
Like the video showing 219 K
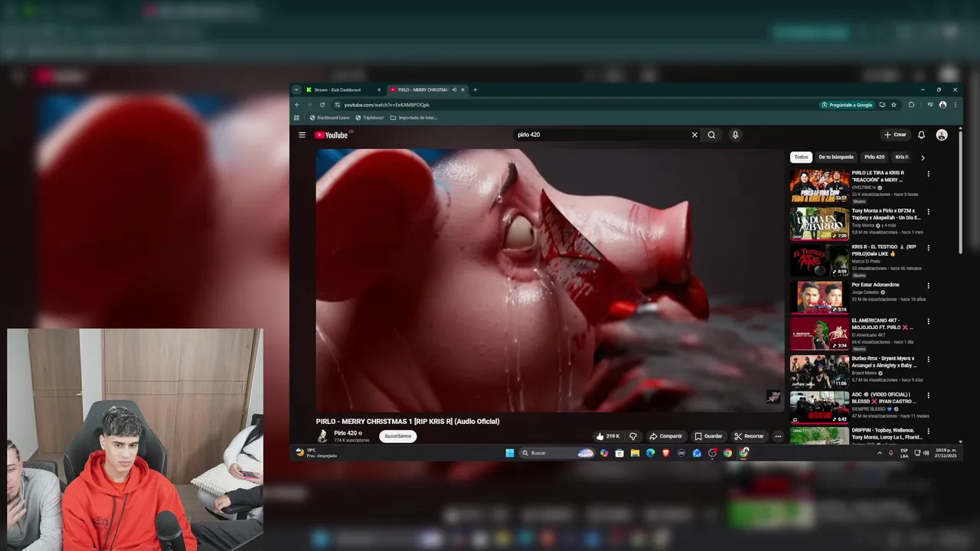609,436
